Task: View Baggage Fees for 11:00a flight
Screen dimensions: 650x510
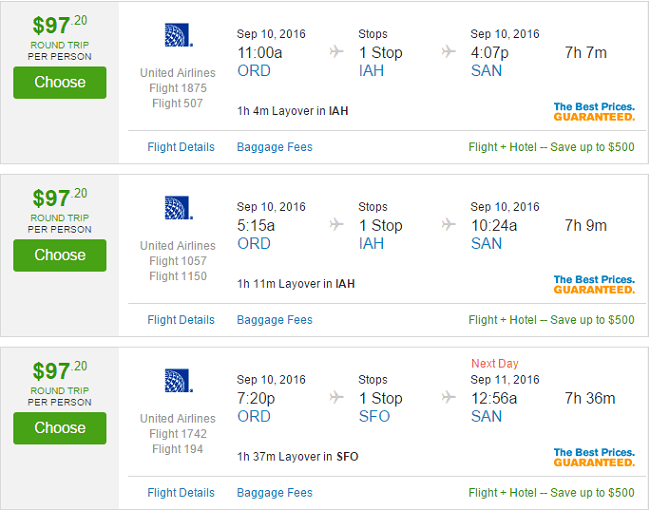Action: pyautogui.click(x=274, y=147)
